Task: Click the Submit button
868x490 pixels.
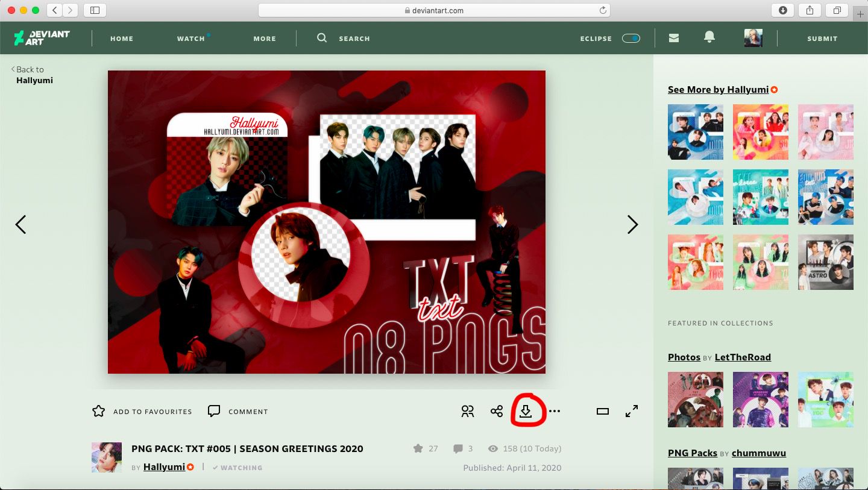Action: (822, 39)
